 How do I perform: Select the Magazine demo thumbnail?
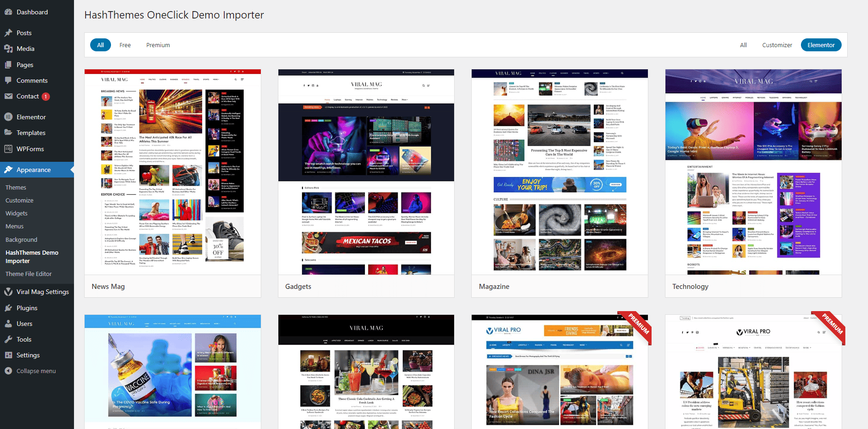click(560, 172)
